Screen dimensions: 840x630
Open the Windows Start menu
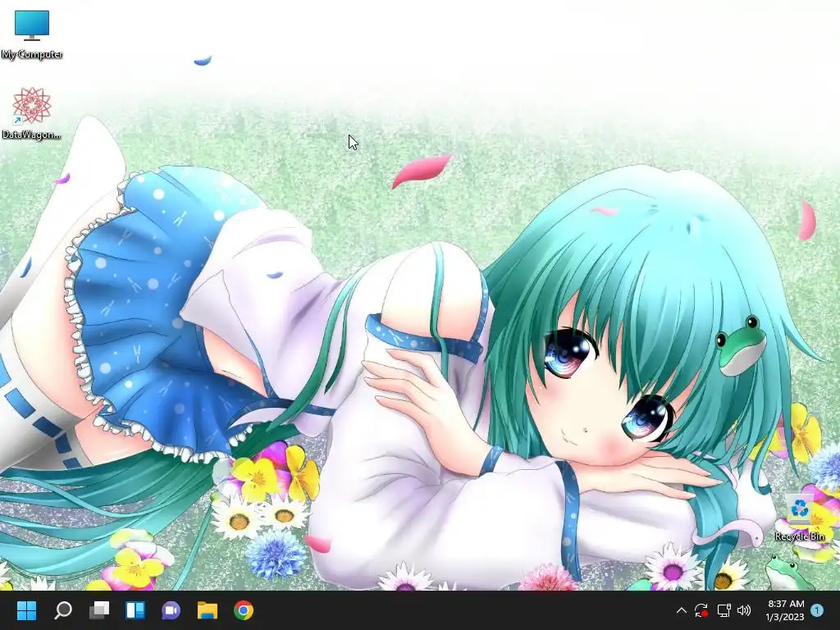(27, 610)
